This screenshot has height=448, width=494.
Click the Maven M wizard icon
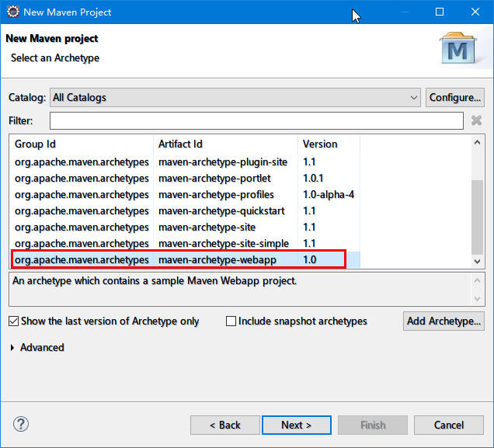tap(457, 48)
